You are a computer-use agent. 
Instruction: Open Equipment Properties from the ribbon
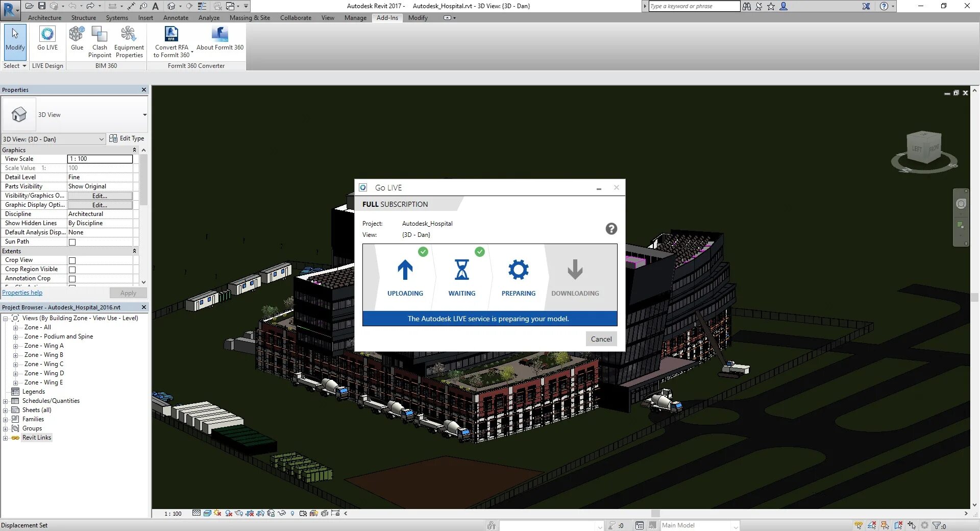[129, 42]
